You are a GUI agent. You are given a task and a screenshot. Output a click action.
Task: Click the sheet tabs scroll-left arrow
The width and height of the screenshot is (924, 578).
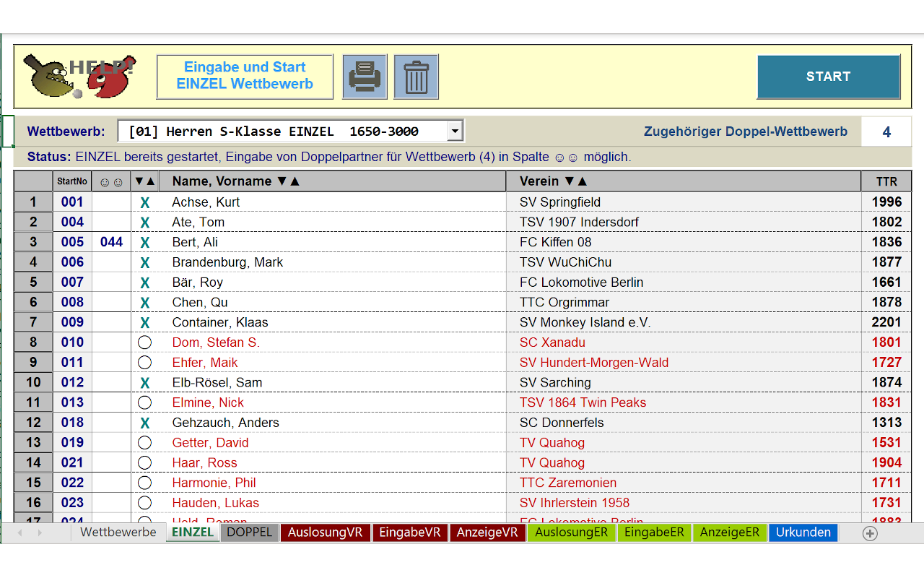pyautogui.click(x=19, y=533)
